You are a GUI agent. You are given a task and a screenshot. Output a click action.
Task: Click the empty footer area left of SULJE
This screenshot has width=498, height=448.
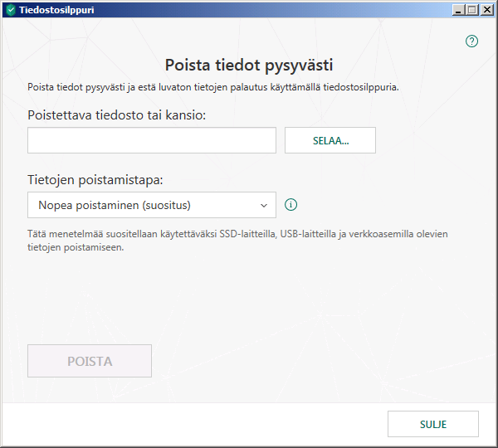pyautogui.click(x=191, y=424)
